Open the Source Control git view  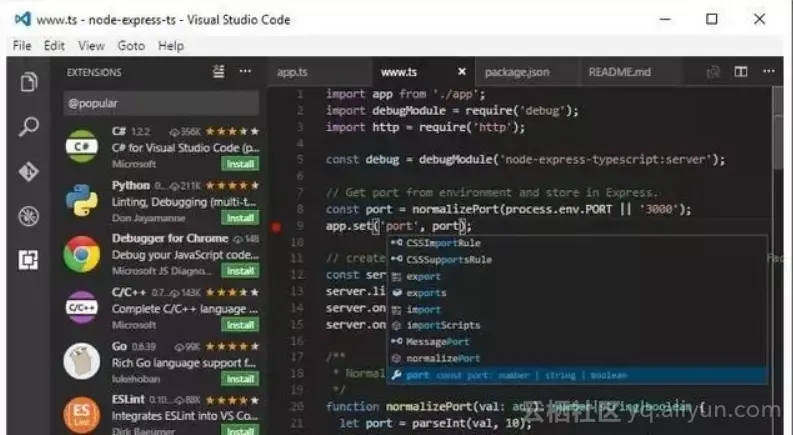29,171
